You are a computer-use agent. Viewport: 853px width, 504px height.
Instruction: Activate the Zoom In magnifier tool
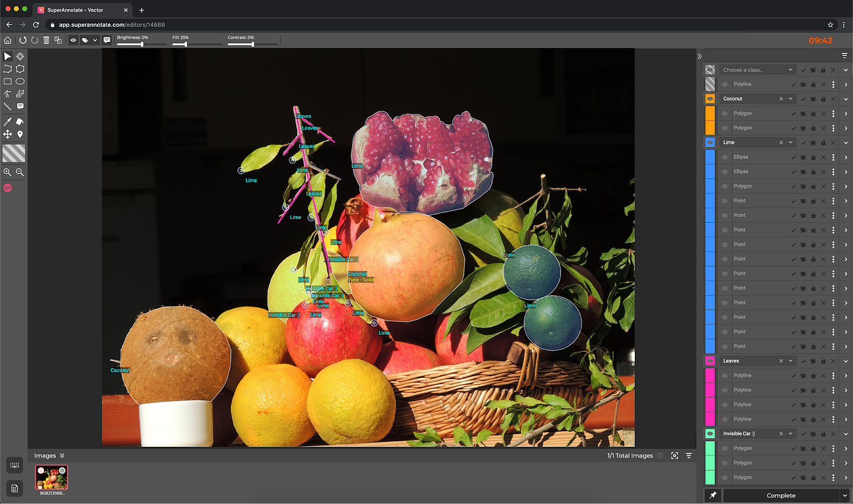tap(7, 172)
